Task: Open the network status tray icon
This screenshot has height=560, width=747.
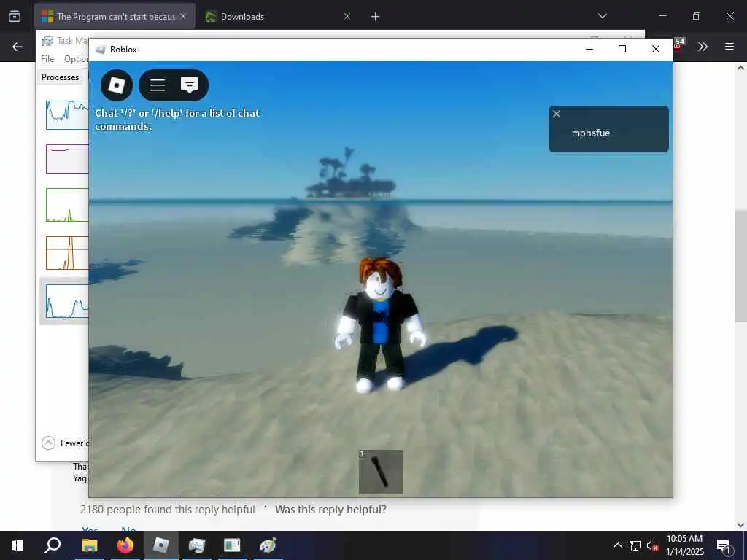Action: (635, 545)
